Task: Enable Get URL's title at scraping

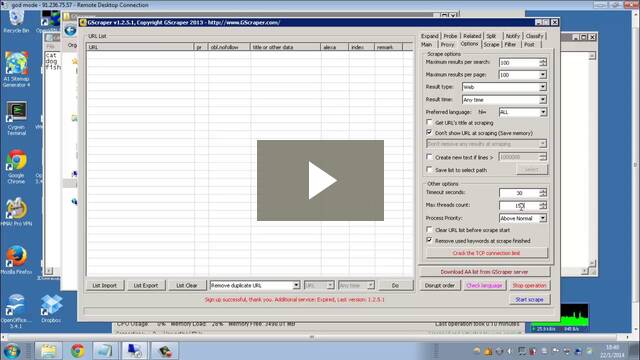Action: [x=429, y=122]
